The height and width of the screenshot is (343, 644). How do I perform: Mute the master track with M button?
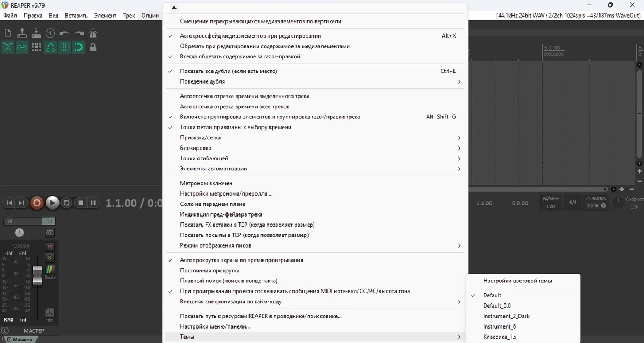(x=50, y=247)
